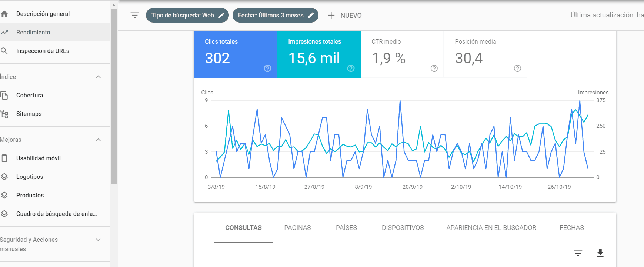This screenshot has height=267, width=644.
Task: Enable the CTR medio metric card
Action: click(402, 54)
